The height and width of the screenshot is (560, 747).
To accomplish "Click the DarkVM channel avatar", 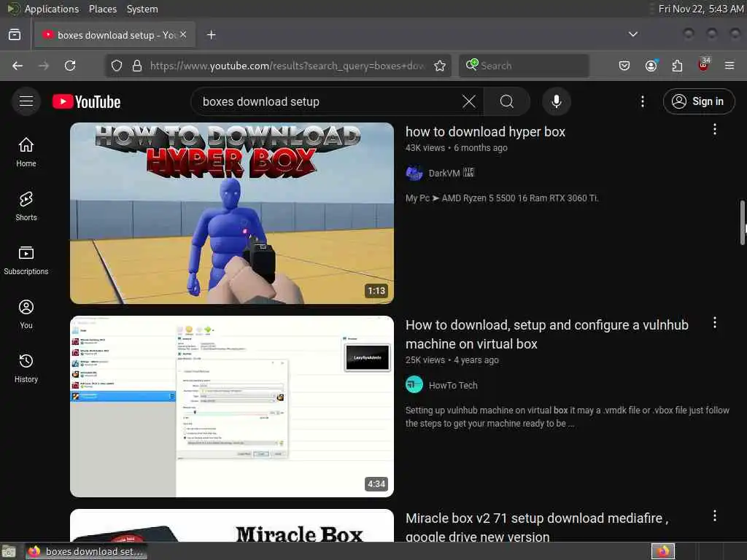I will click(414, 173).
